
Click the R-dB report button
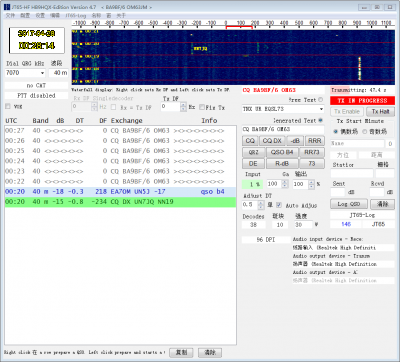[x=282, y=164]
